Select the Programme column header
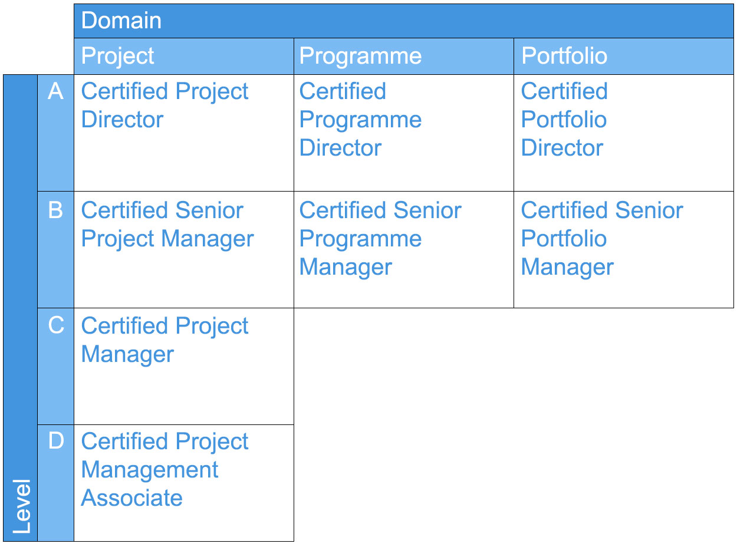The height and width of the screenshot is (560, 737). (360, 56)
